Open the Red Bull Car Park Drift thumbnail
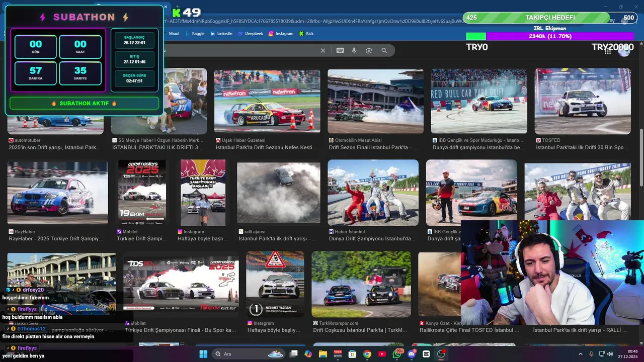Image resolution: width=644 pixels, height=362 pixels. (479, 101)
